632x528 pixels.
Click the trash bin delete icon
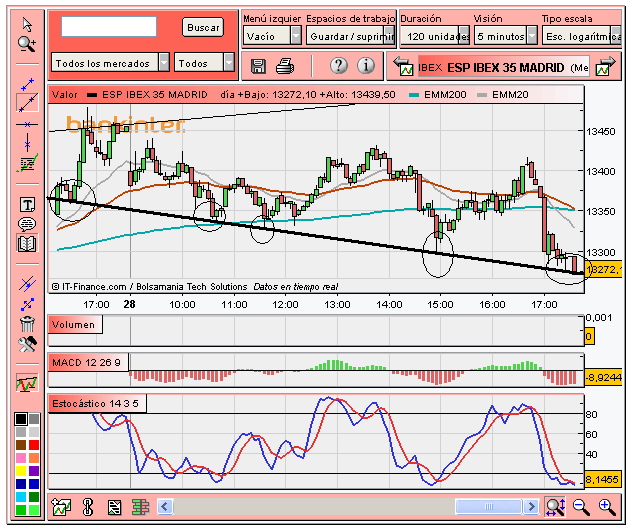[27, 324]
